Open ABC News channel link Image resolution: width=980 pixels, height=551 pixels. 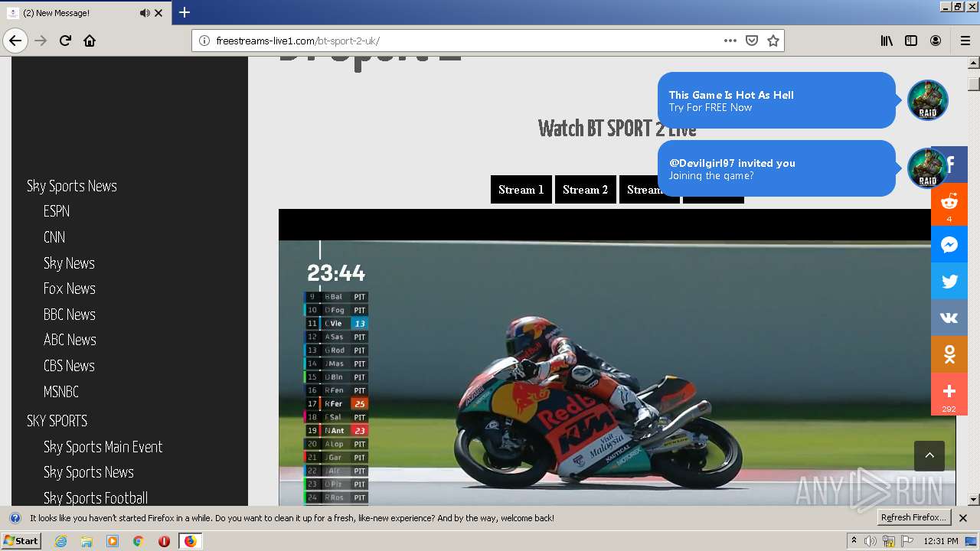(x=70, y=340)
